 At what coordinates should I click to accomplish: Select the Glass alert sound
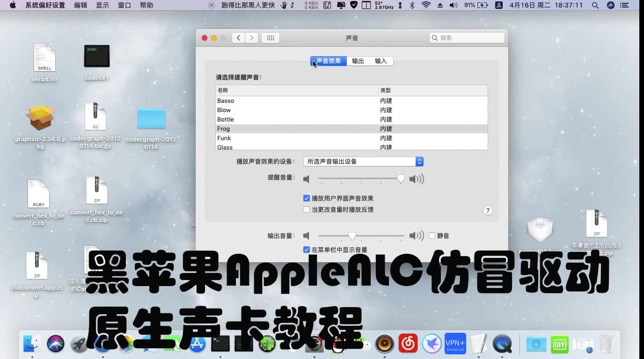(351, 147)
